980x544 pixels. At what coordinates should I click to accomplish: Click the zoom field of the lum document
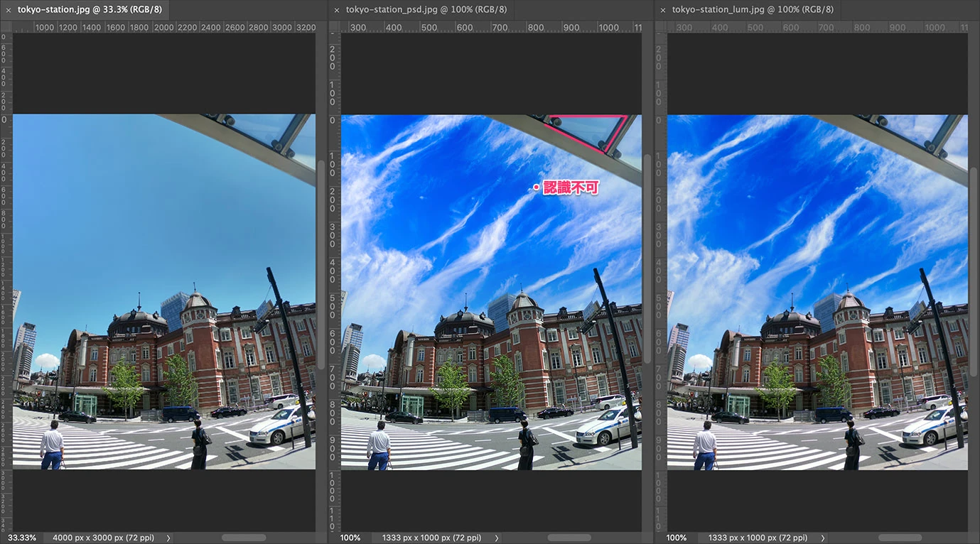tap(676, 538)
